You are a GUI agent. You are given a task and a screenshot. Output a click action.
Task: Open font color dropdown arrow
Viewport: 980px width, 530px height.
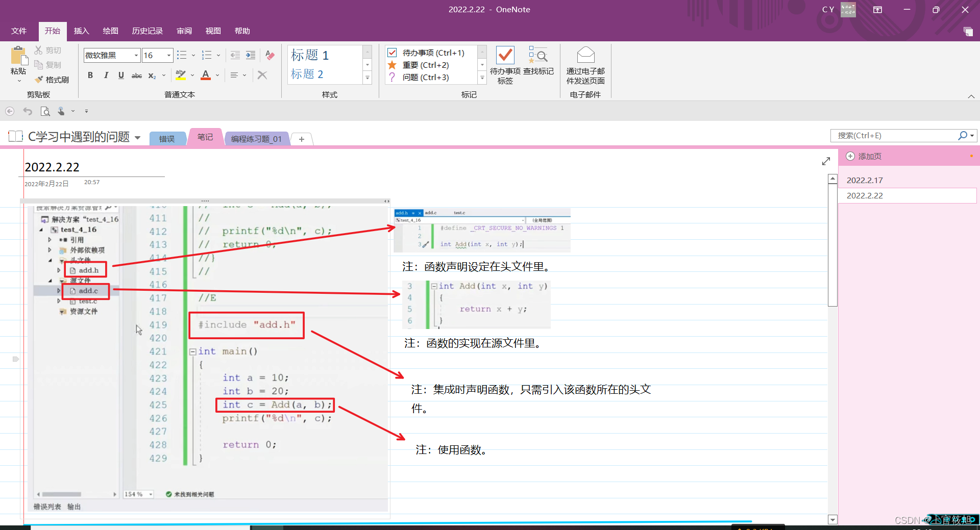pos(217,75)
